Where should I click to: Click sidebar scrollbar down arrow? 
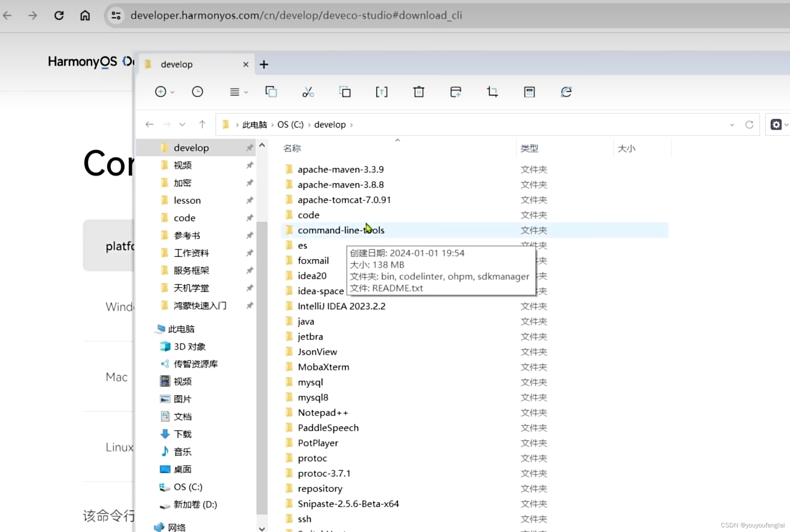click(x=262, y=528)
